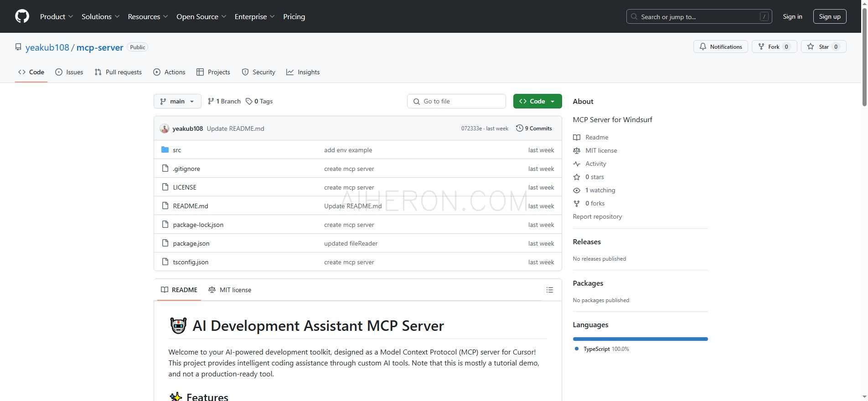This screenshot has height=401, width=868.
Task: Click the branch icon beside 1 Branch
Action: 211,101
